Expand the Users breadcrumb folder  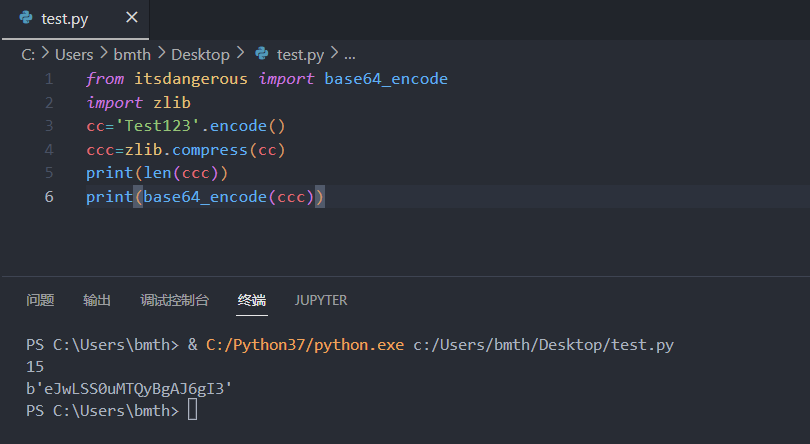74,54
